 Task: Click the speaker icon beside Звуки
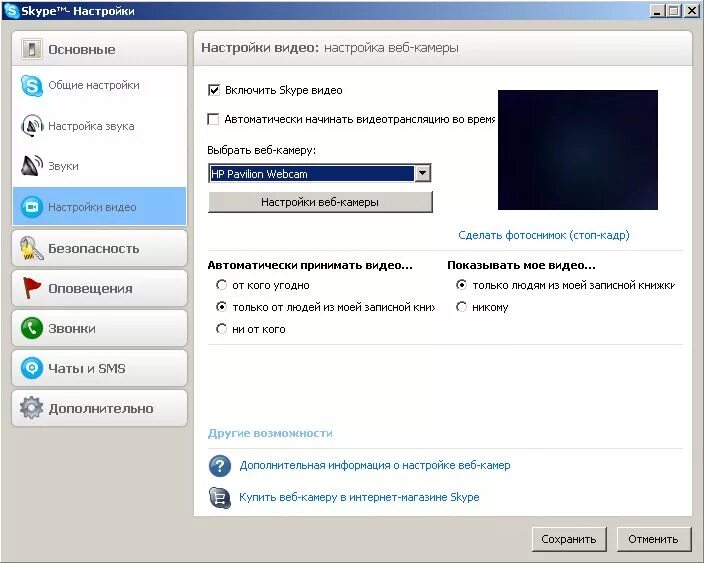coord(31,166)
